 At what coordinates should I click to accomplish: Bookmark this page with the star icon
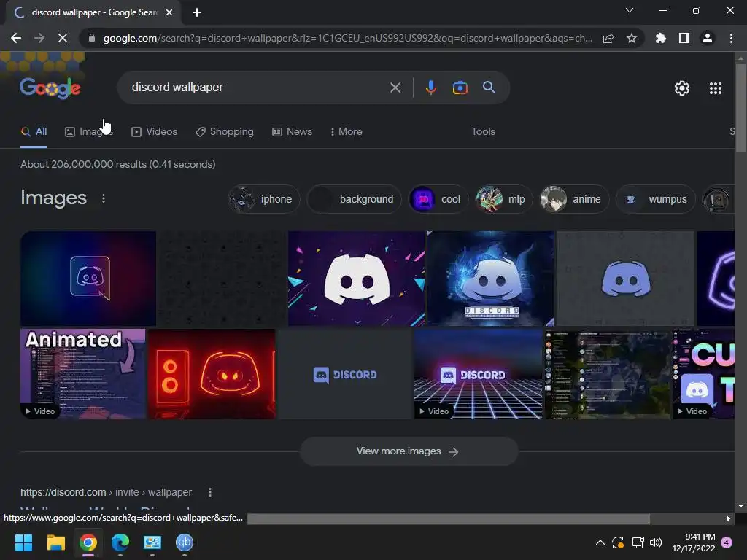point(632,38)
